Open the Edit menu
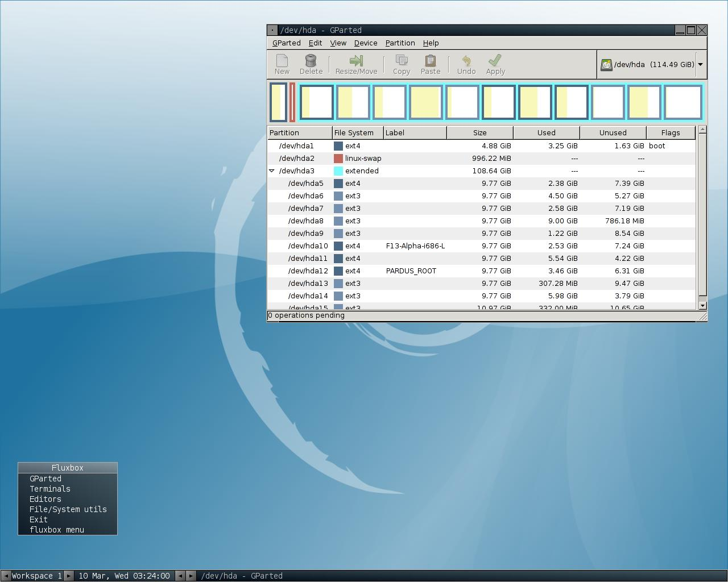 316,43
